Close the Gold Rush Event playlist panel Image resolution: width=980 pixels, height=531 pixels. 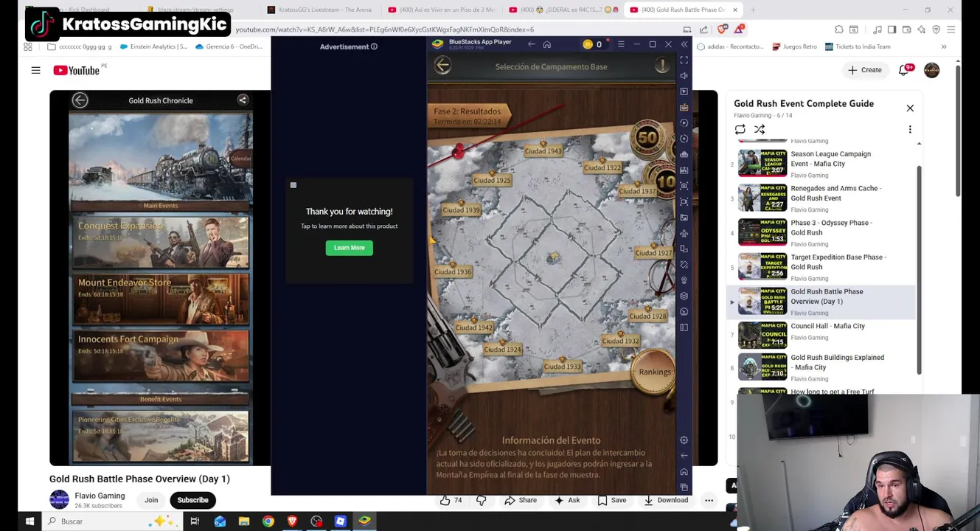910,108
